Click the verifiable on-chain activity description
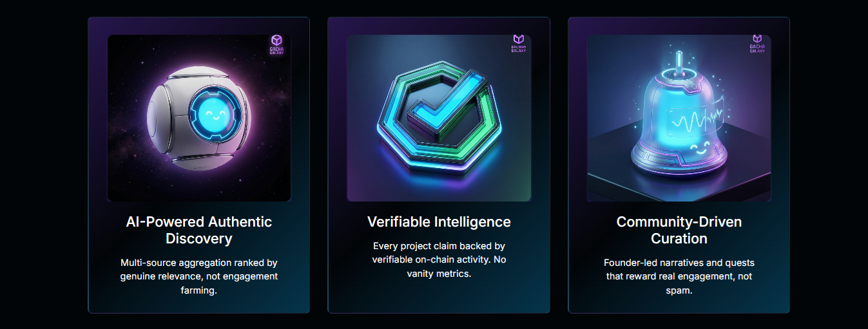868x329 pixels. tap(439, 259)
